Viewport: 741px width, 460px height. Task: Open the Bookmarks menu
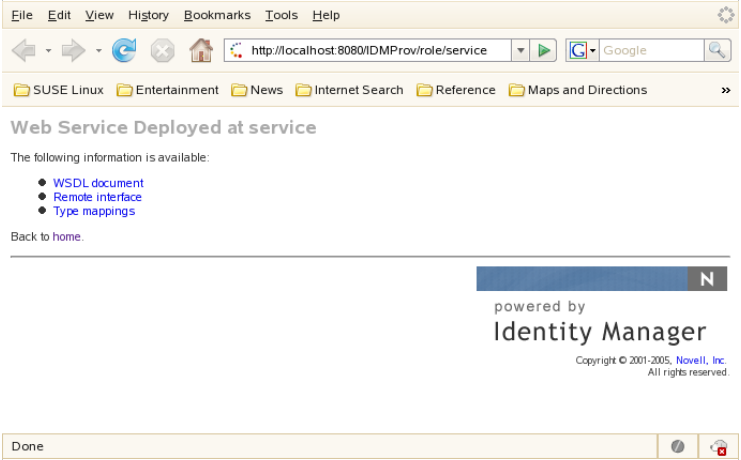pos(217,15)
